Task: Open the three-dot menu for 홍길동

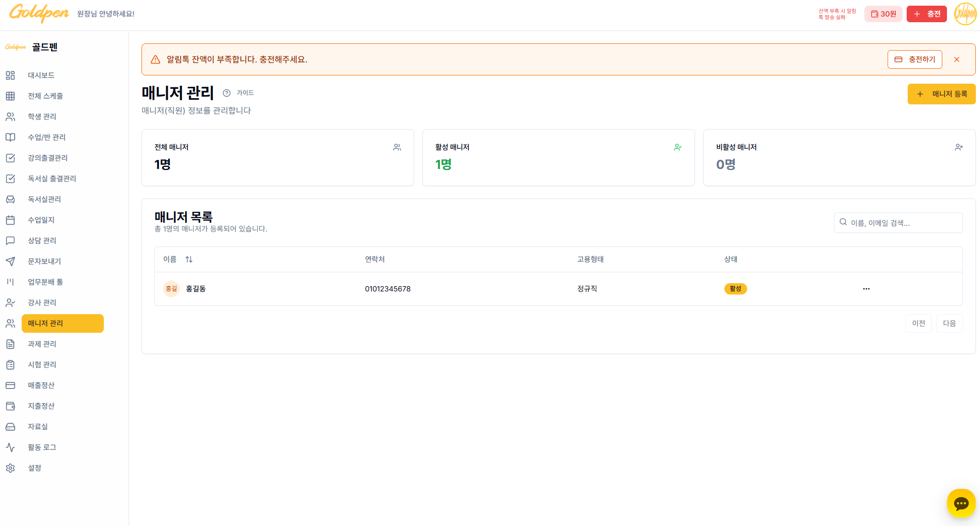Action: [x=866, y=289]
